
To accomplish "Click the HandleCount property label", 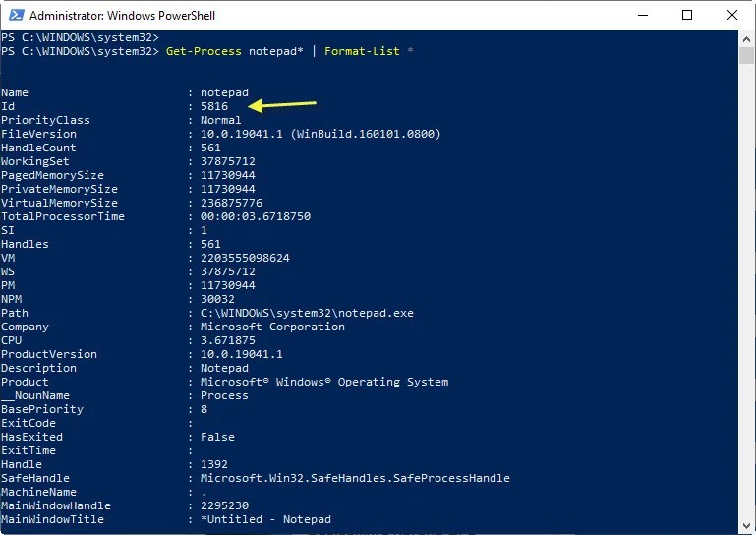I will tap(38, 148).
